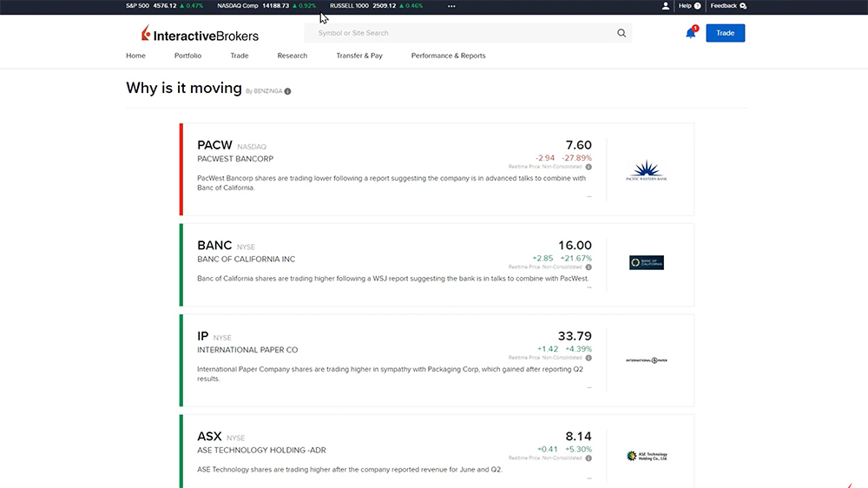Click the PACW price 7.60
868x488 pixels.
click(x=578, y=145)
